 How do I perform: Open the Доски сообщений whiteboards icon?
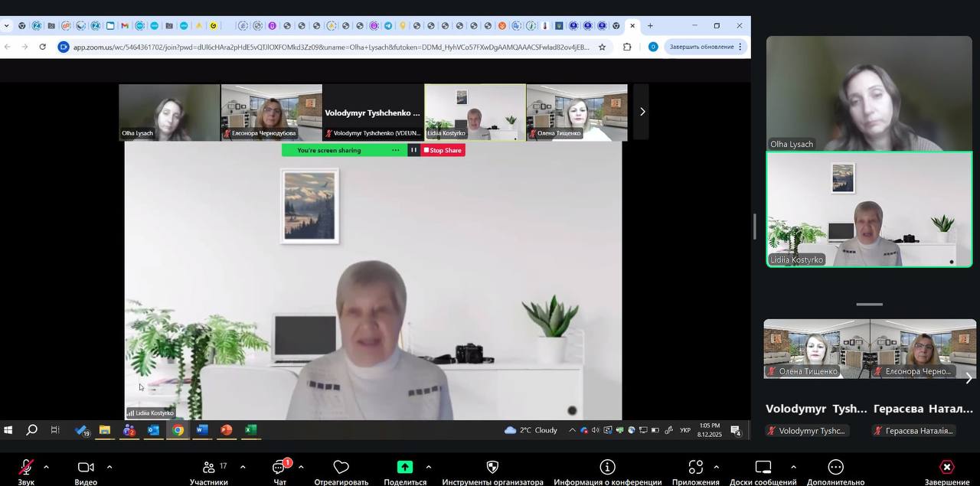[763, 468]
